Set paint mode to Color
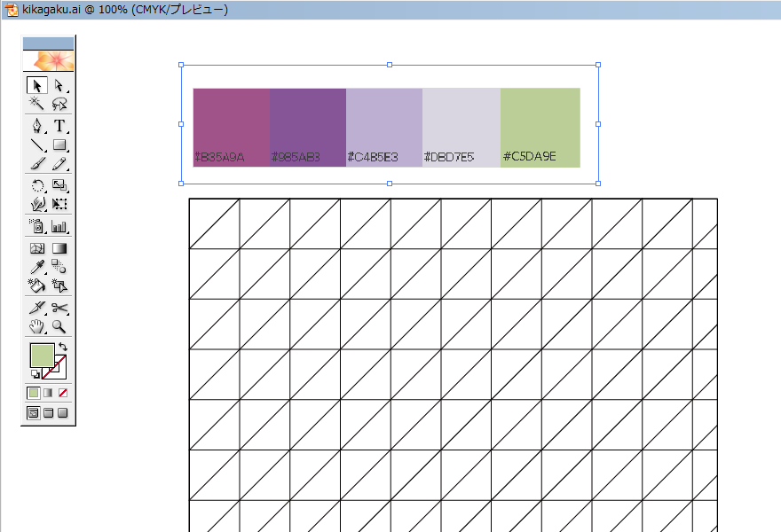Image resolution: width=781 pixels, height=532 pixels. pyautogui.click(x=34, y=393)
